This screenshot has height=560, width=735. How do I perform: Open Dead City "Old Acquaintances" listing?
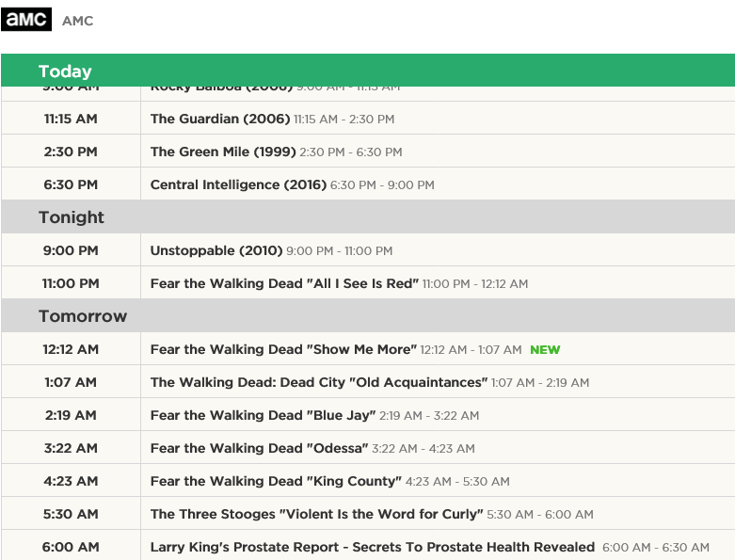coord(318,382)
